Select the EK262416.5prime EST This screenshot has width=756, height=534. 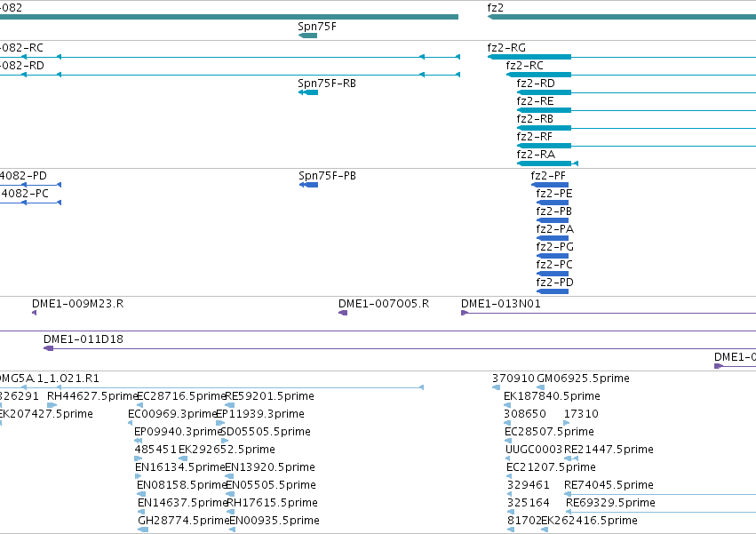pos(545,530)
